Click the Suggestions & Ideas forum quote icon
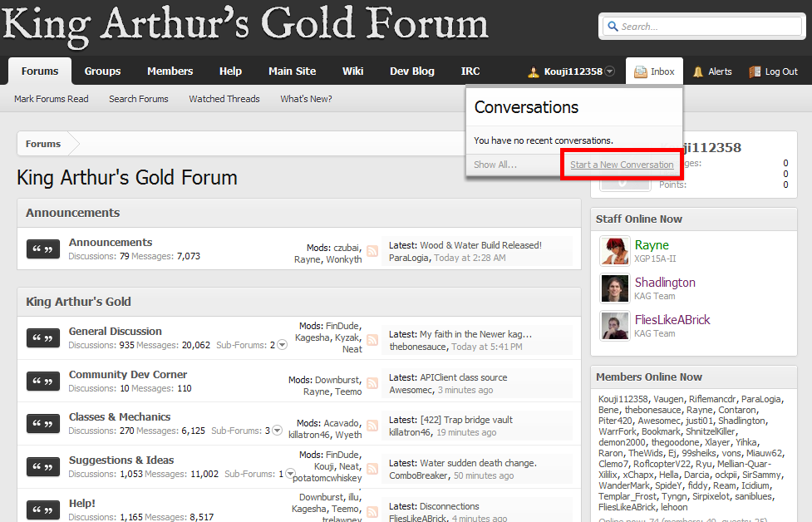This screenshot has height=522, width=812. (x=43, y=467)
